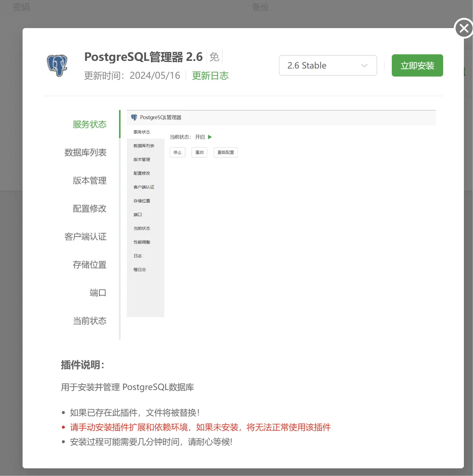The image size is (473, 476).
Task: Click the red warning about manual dependency install
Action: click(x=200, y=427)
